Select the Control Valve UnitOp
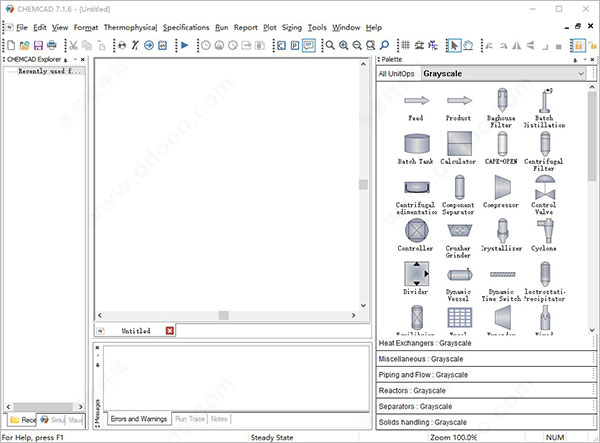Screen dimensions: 600x443 pyautogui.click(x=544, y=195)
